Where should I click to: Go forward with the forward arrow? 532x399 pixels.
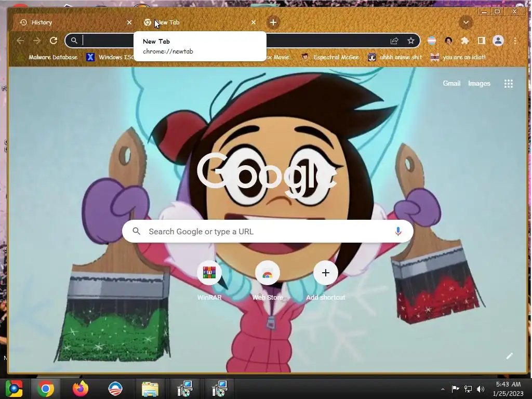click(37, 41)
